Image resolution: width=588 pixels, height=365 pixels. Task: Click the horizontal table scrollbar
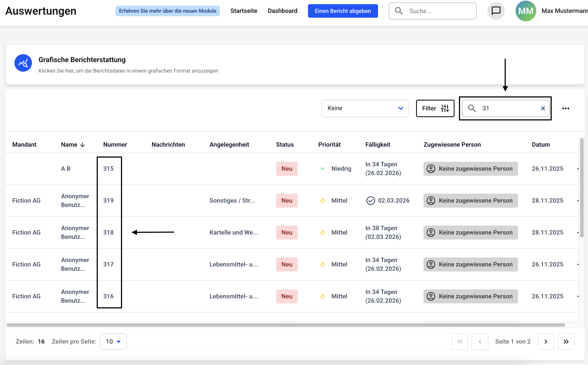coord(285,325)
